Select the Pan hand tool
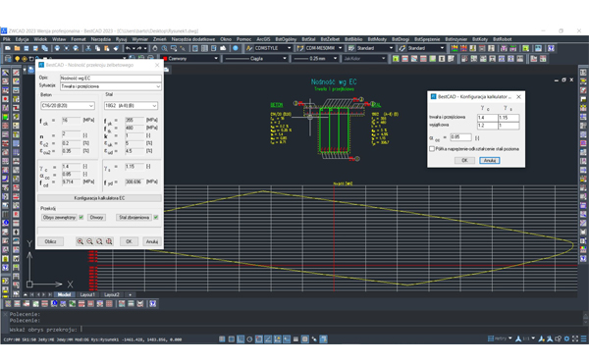 click(155, 48)
